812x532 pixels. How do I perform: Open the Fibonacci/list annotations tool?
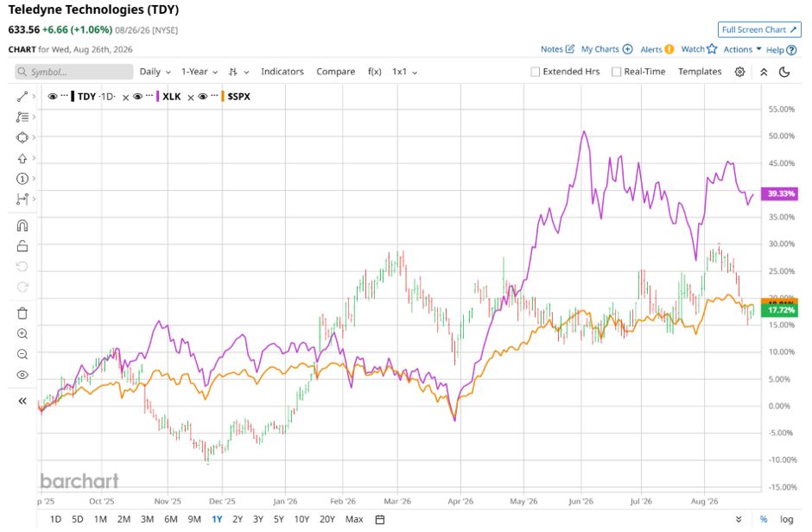coord(22,117)
